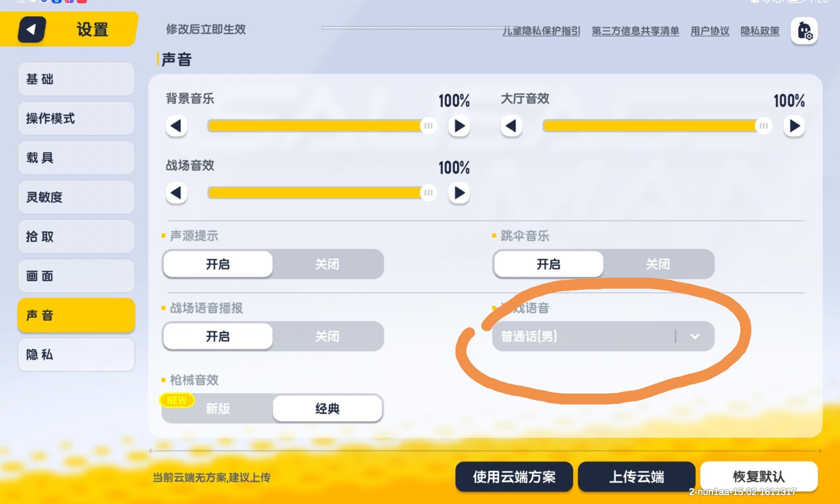Open the 灵敏度 settings tab

tap(76, 197)
